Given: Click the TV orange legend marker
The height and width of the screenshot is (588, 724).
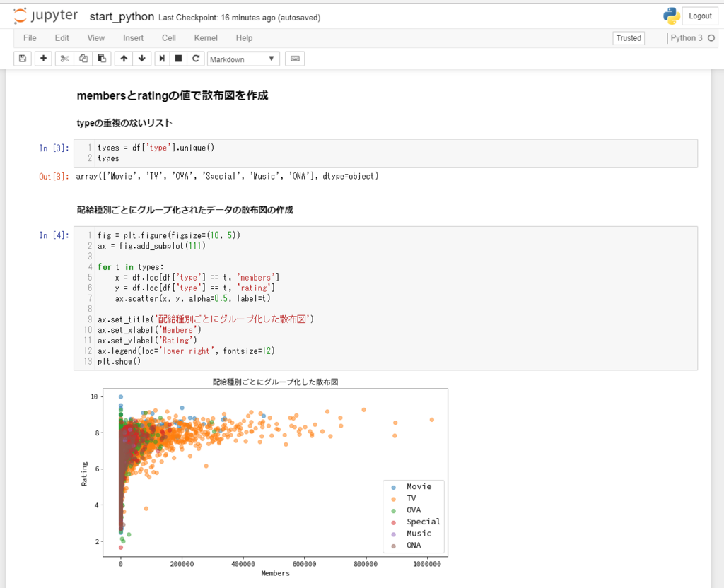Looking at the screenshot, I should (x=393, y=499).
